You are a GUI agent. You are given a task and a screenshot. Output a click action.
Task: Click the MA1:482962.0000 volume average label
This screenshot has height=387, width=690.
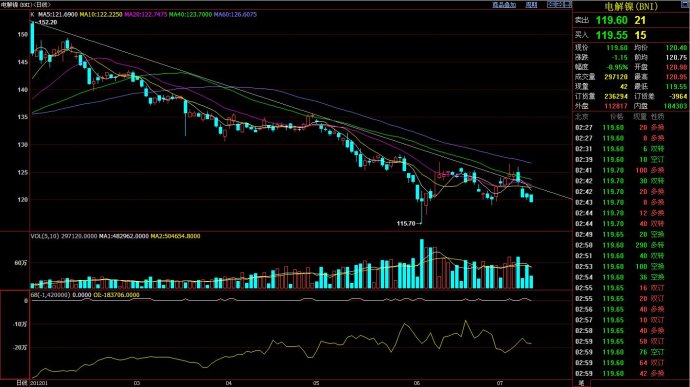[x=124, y=236]
